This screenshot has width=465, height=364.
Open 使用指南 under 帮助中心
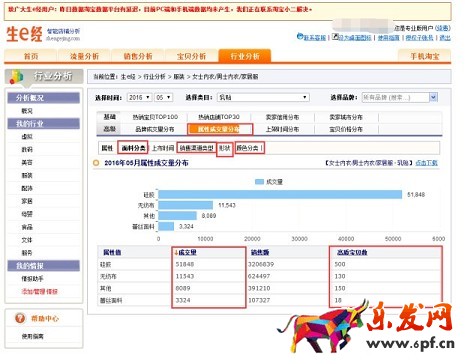point(32,336)
